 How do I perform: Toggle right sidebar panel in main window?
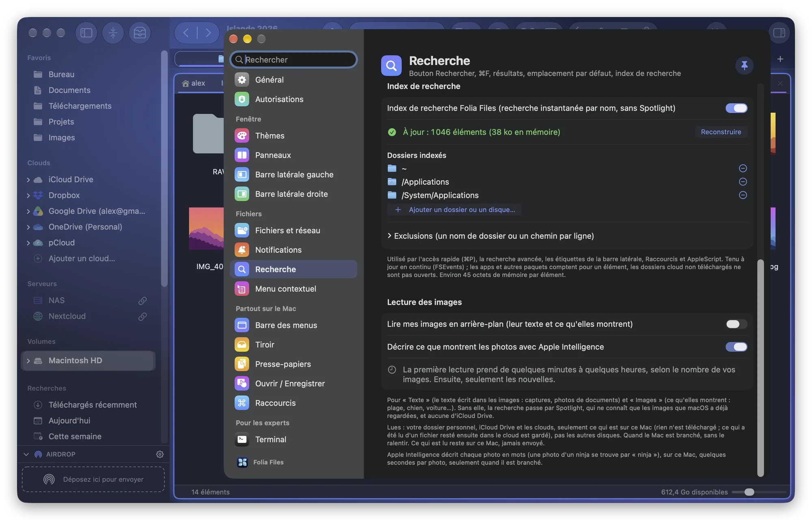coord(779,33)
